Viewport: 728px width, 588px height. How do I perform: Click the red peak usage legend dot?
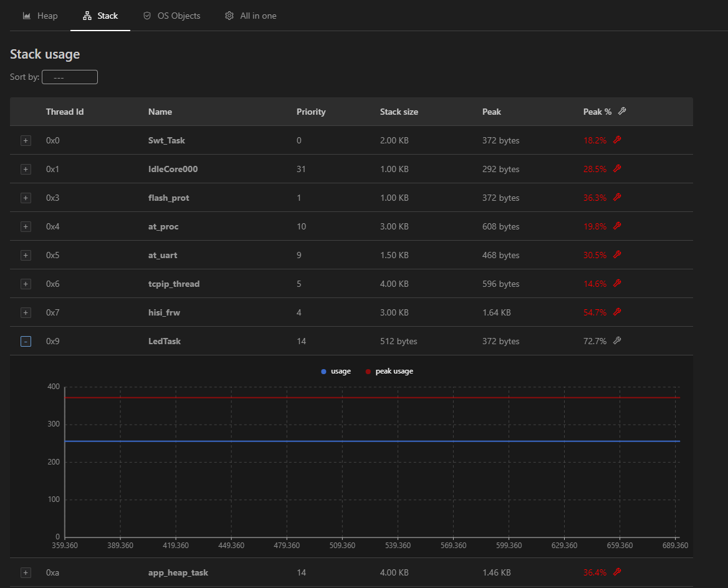(368, 372)
